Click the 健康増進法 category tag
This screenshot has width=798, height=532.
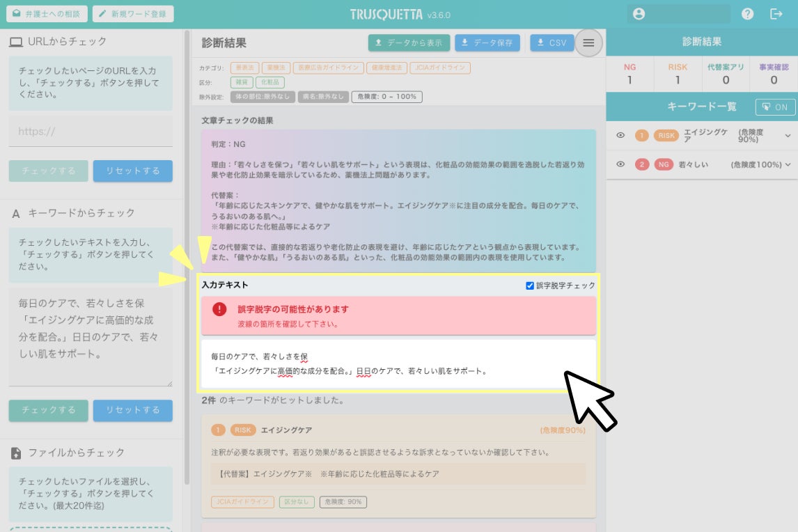coord(386,68)
